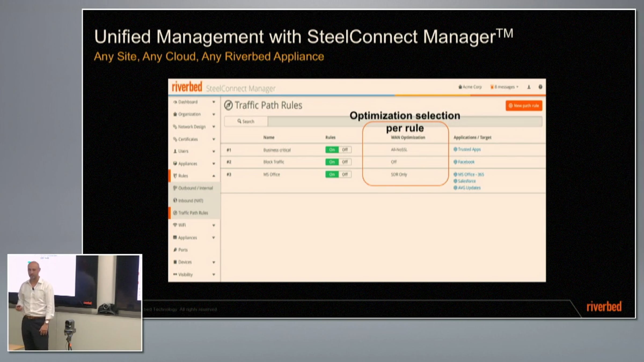The width and height of the screenshot is (644, 362).
Task: Turn the Block Traffic rule On
Action: point(332,162)
